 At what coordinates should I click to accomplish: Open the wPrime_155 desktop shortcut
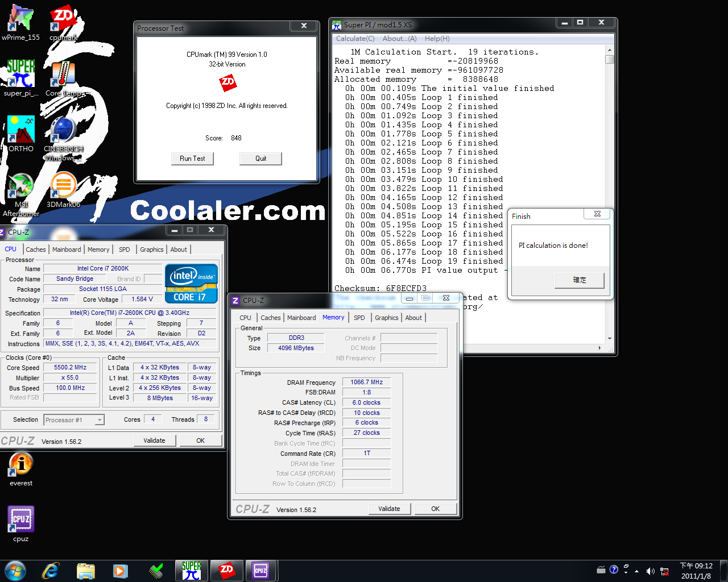21,23
